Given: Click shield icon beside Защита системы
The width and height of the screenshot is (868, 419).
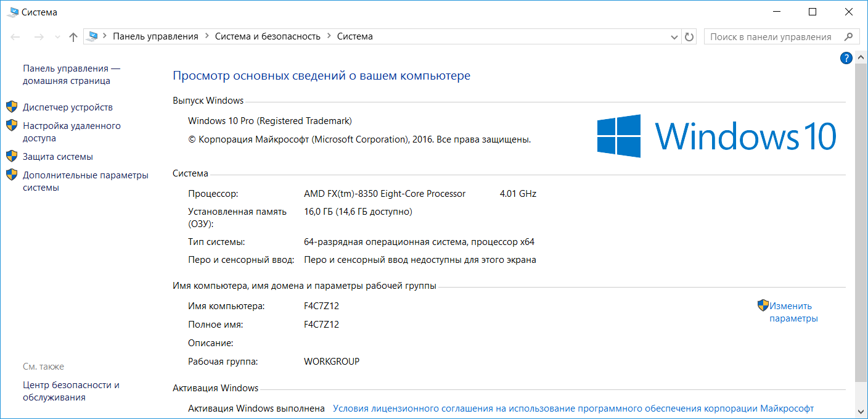Looking at the screenshot, I should (12, 156).
